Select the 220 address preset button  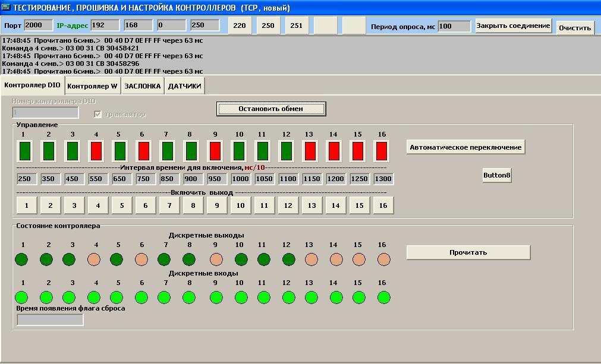(240, 26)
